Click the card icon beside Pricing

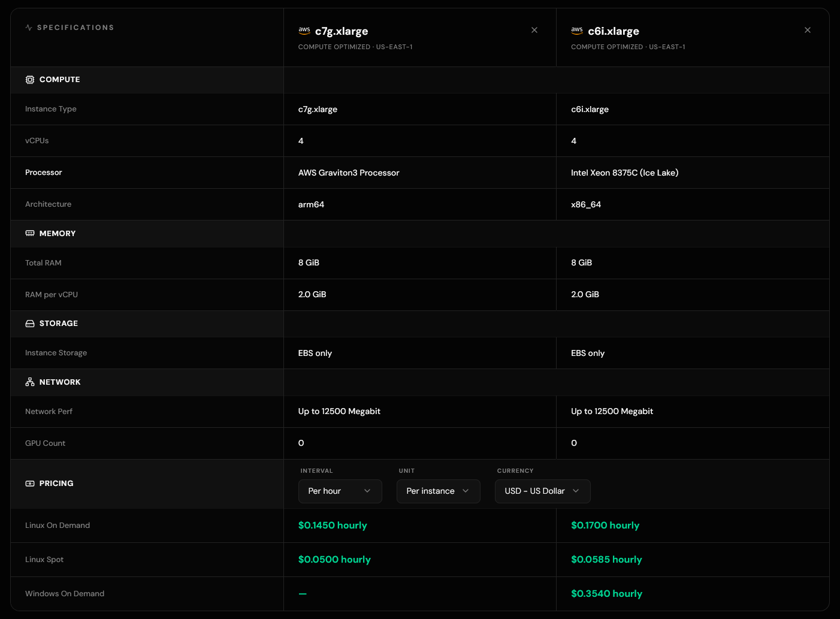(29, 483)
